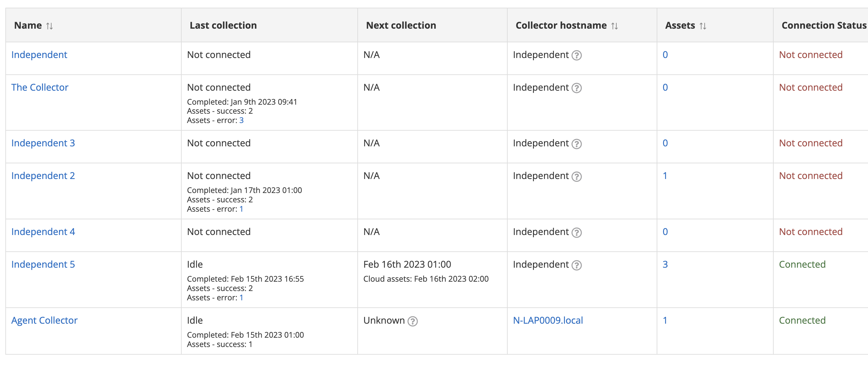
Task: Click help icon in first Independent hostname row
Action: tap(577, 55)
